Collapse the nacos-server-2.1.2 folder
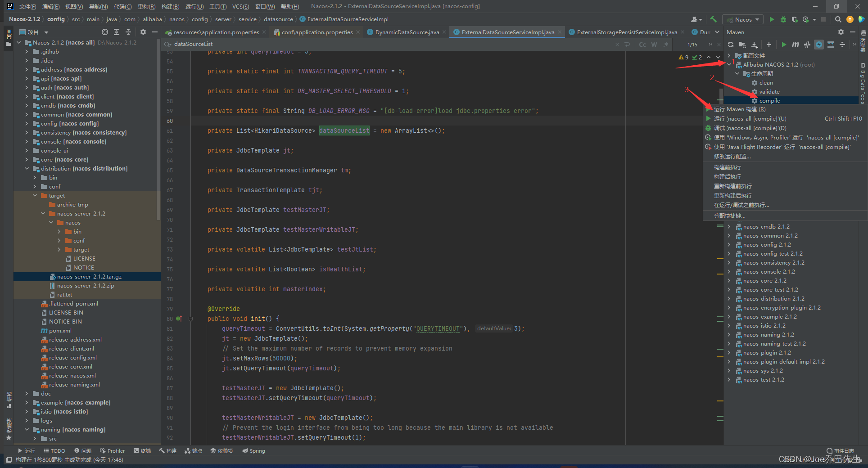Screen dimensions: 868x468 click(x=43, y=214)
